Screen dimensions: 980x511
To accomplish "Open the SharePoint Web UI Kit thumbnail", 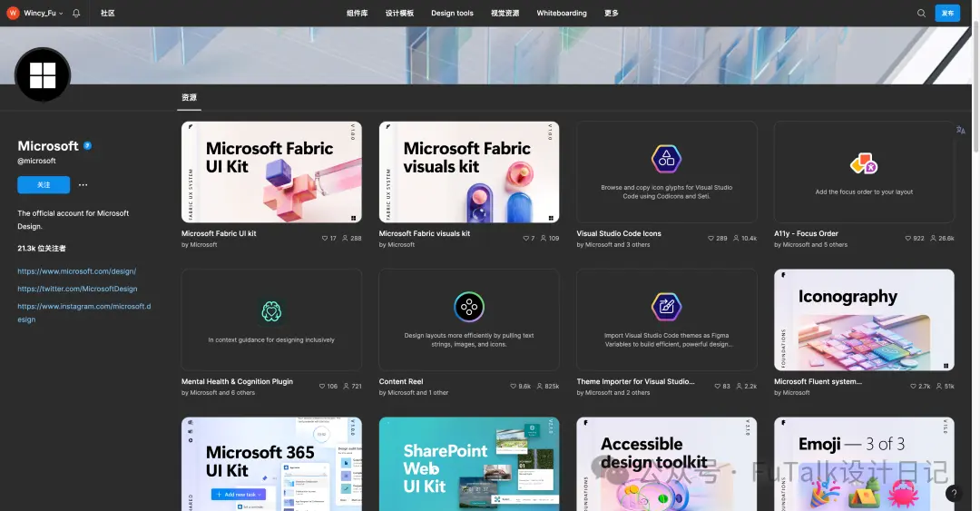I will pos(469,464).
